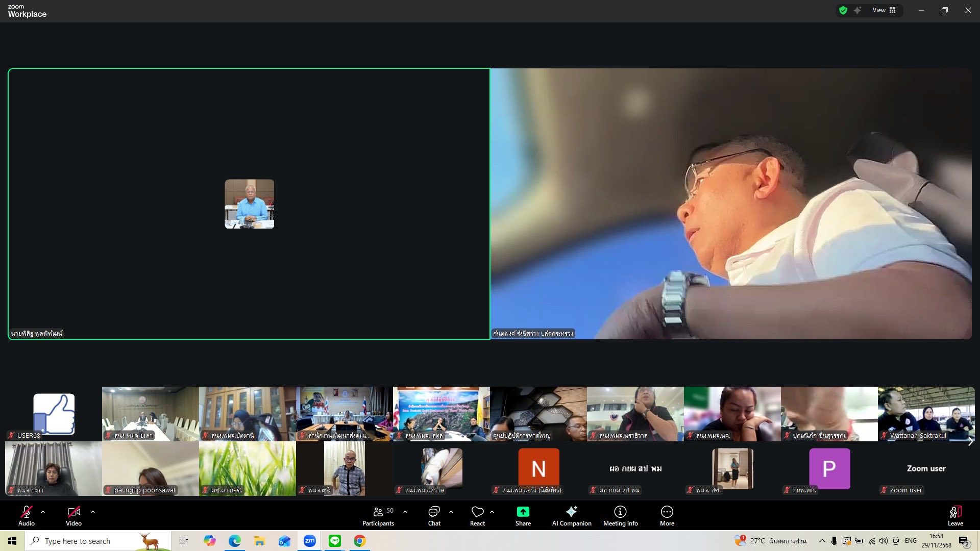The width and height of the screenshot is (980, 551).
Task: Open LINE from the taskbar
Action: 335,541
